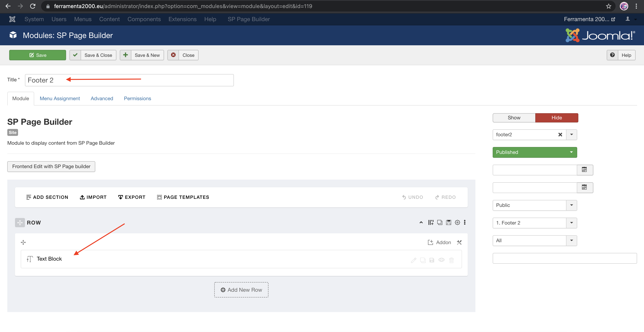
Task: Click the Add New Row button
Action: click(241, 290)
